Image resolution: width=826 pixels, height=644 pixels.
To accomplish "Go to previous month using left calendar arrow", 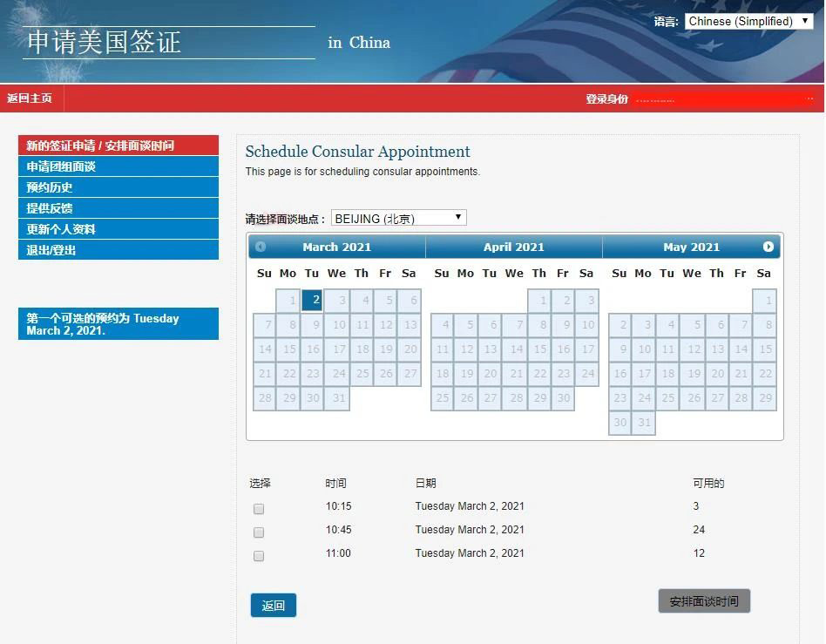I will tap(261, 247).
